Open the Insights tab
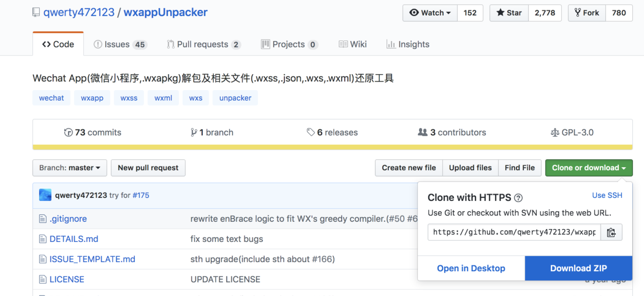644x296 pixels. coord(408,44)
